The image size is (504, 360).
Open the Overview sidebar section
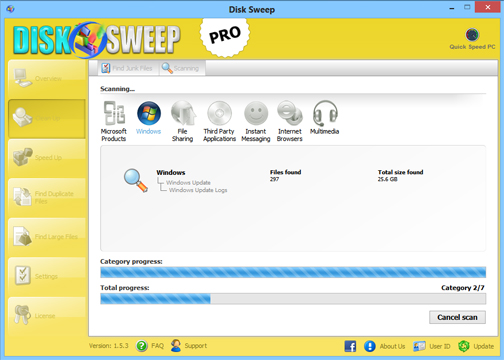tap(47, 79)
